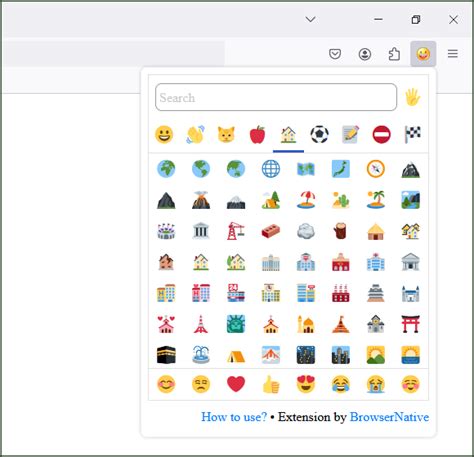Switch to clapping hands People tab
Image resolution: width=474 pixels, height=457 pixels.
[x=195, y=135]
